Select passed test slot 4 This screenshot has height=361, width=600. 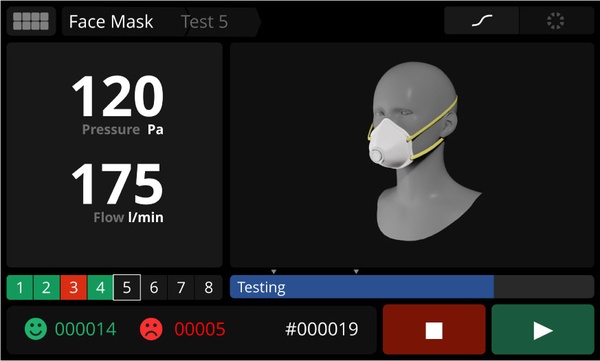[100, 287]
